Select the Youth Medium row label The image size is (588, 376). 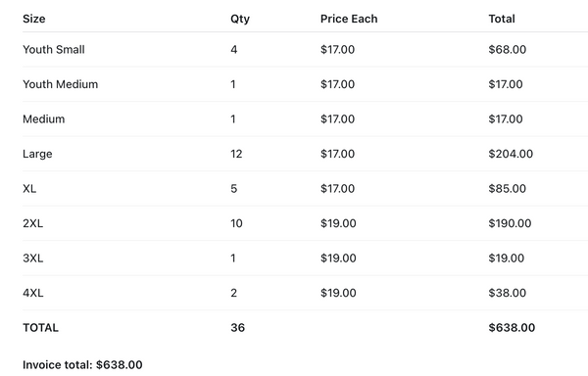pyautogui.click(x=60, y=84)
